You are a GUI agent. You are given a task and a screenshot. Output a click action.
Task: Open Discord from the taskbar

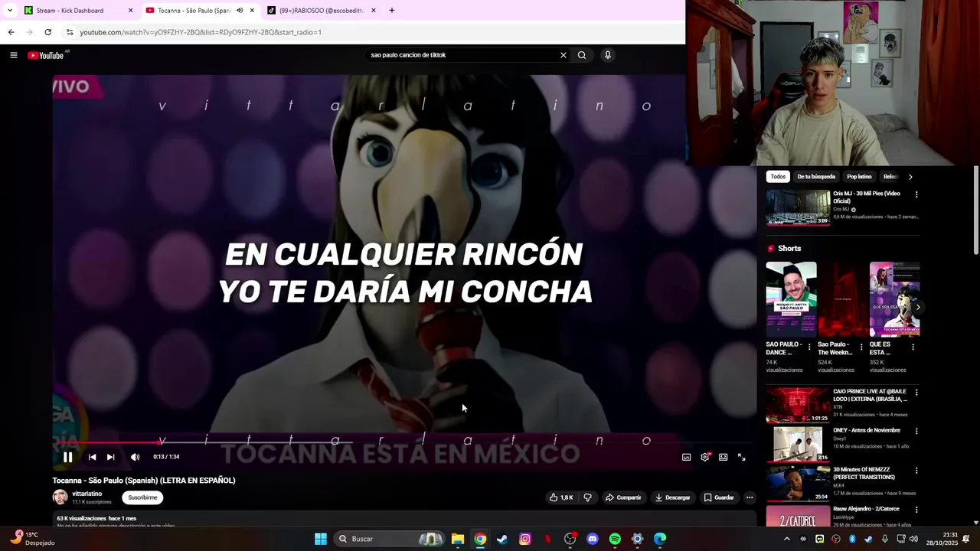[x=592, y=539]
